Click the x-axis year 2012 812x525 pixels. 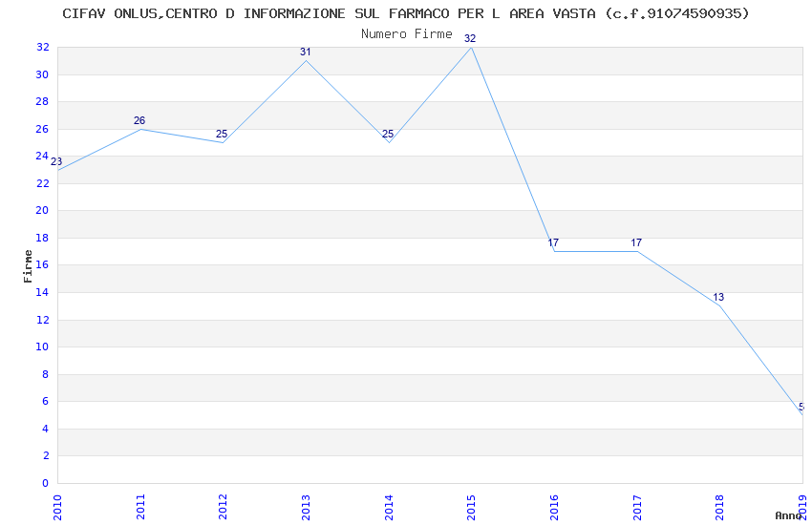tap(224, 508)
